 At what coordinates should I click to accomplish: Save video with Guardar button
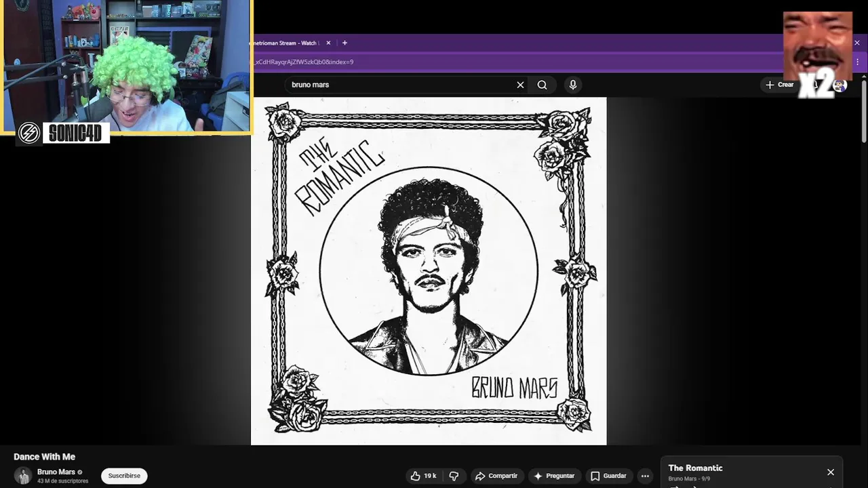click(608, 476)
